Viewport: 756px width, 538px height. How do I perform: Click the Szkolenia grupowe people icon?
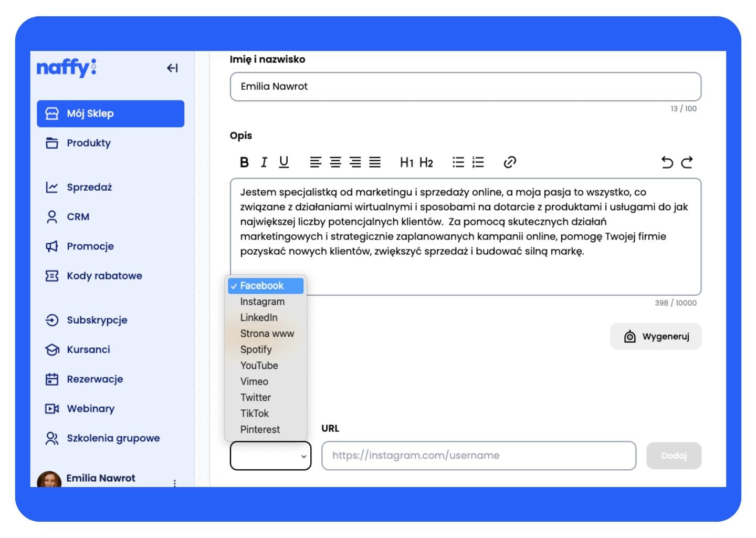click(52, 438)
